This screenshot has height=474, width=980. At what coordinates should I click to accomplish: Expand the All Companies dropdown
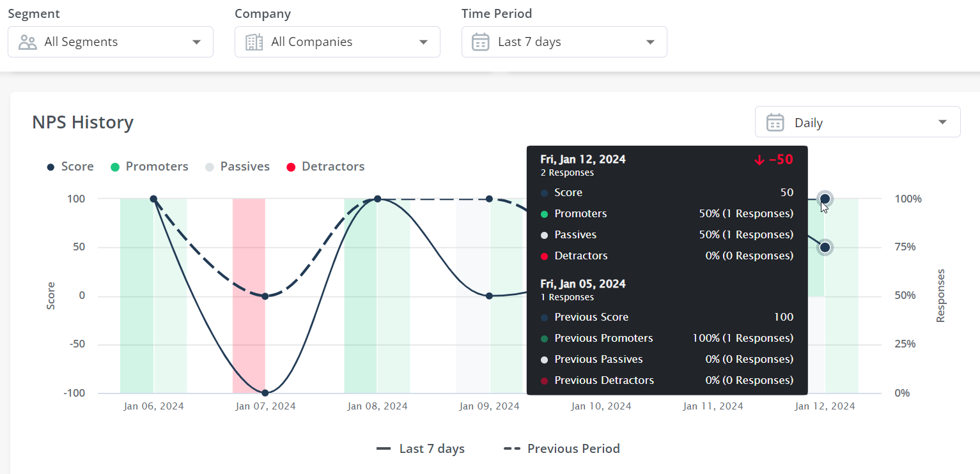[337, 42]
